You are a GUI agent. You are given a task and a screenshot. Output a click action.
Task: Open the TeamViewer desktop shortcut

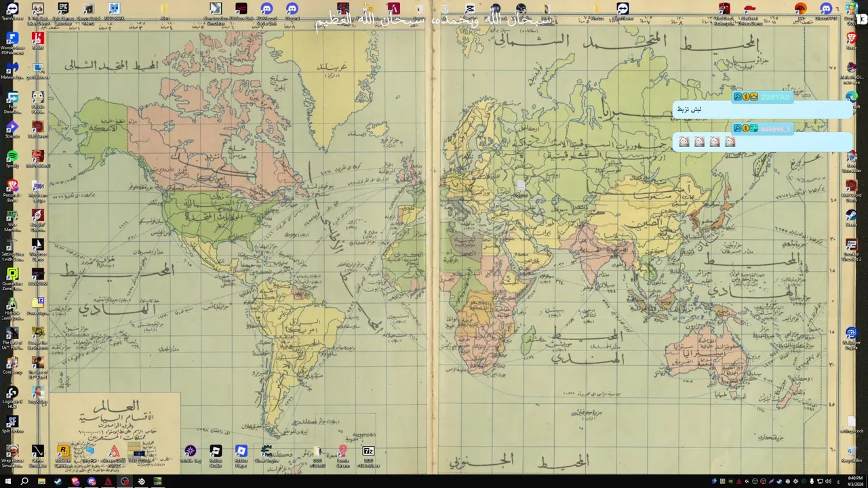[x=12, y=11]
